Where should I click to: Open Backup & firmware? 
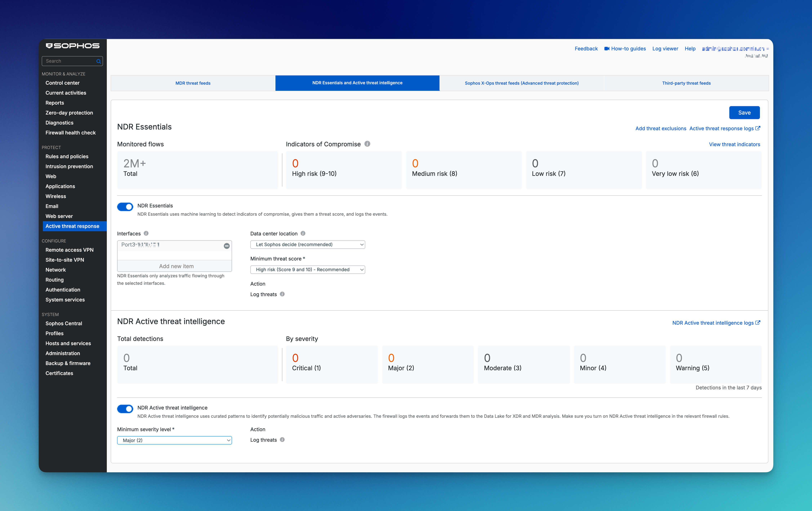[68, 363]
